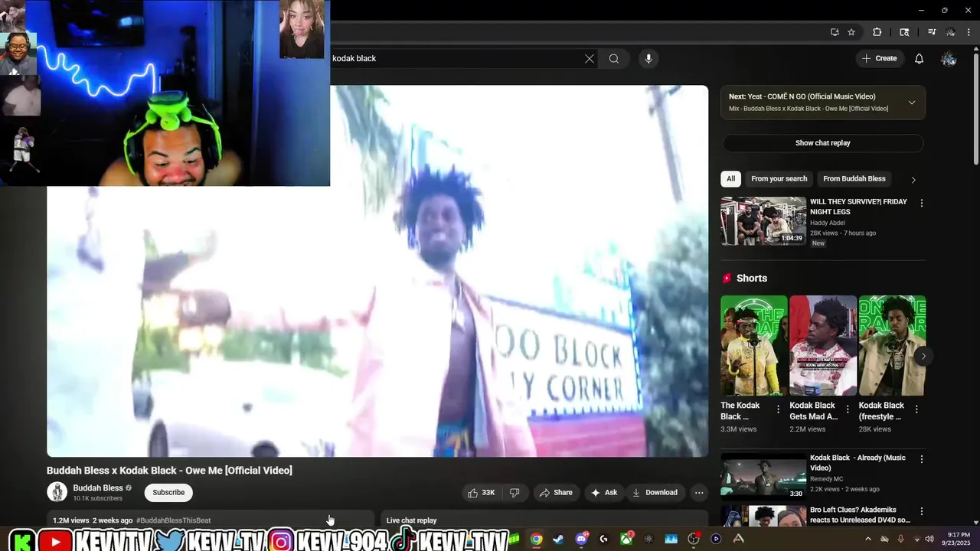
Task: Bookmark this page with the star icon
Action: point(851,32)
